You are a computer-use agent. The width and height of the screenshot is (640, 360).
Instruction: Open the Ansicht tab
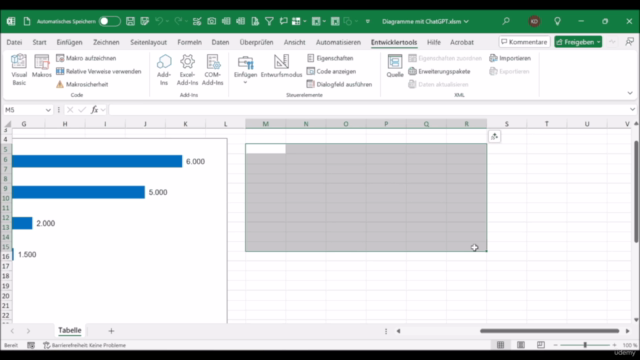(295, 42)
